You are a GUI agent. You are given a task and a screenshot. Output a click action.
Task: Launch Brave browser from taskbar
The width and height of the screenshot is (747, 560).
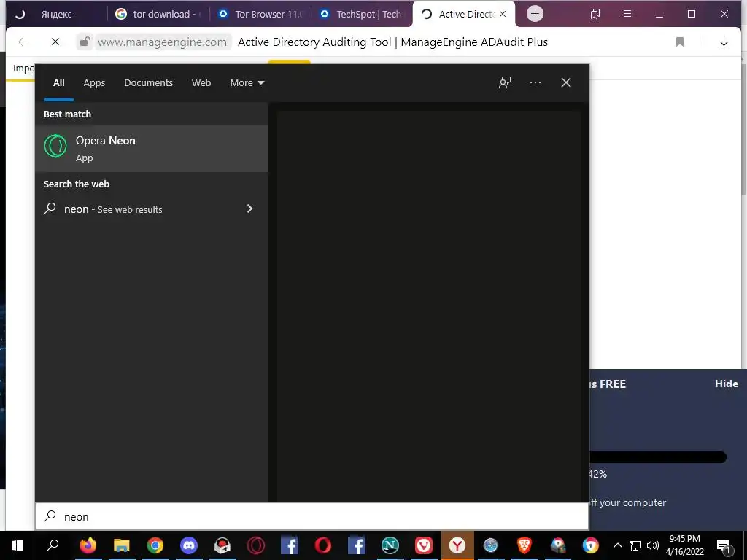click(524, 545)
